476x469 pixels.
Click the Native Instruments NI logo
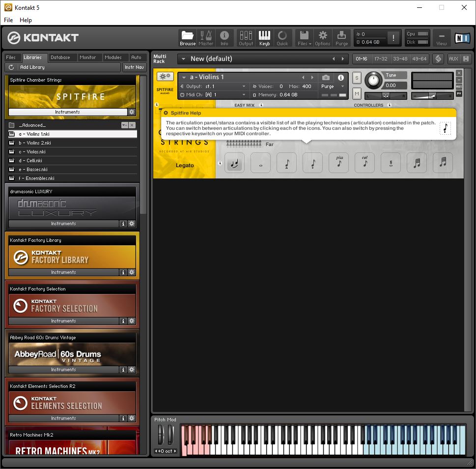tap(462, 38)
